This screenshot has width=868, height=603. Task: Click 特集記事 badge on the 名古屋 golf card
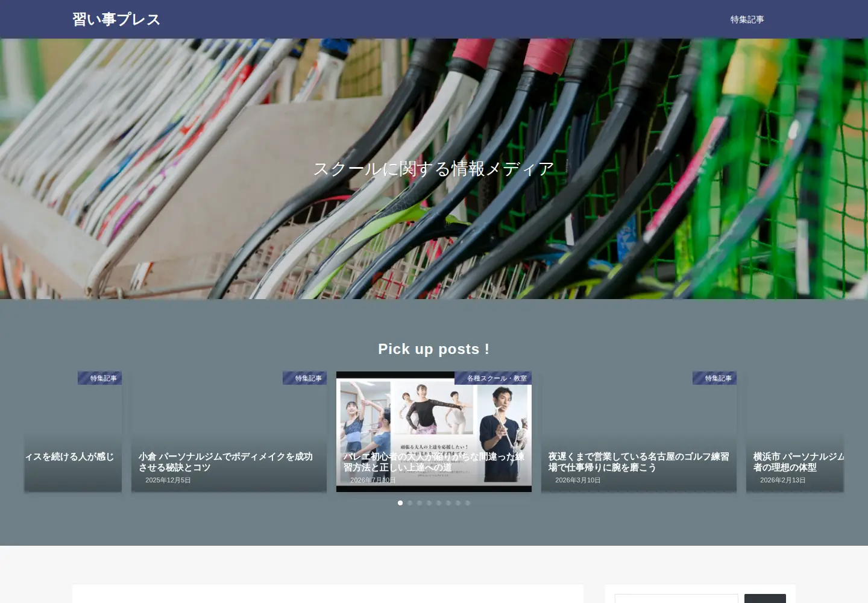click(x=715, y=378)
